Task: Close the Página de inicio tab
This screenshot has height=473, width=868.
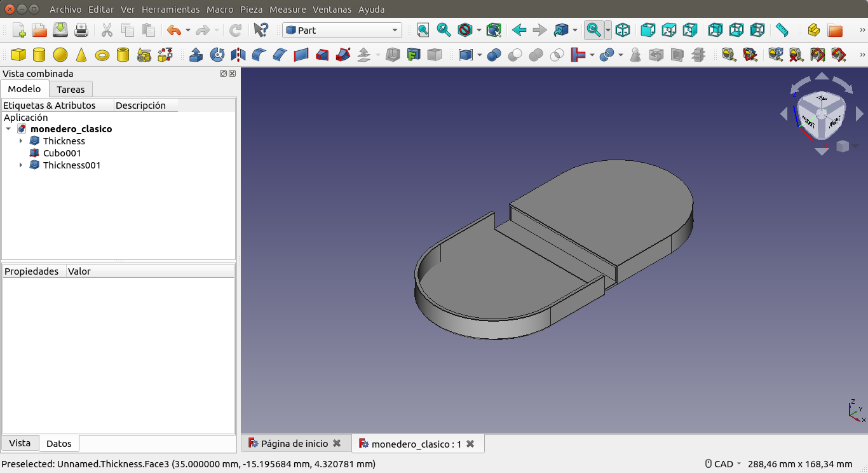Action: 337,444
